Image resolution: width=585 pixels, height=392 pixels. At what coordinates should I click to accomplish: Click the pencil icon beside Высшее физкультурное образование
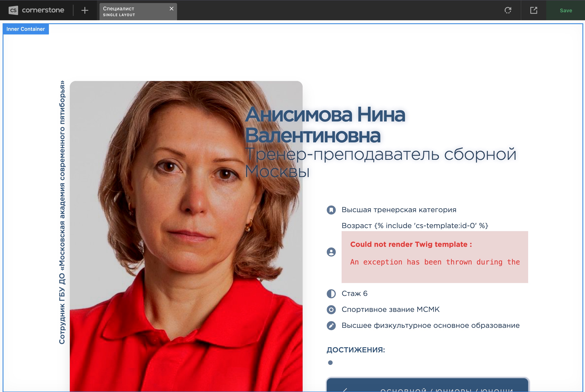(331, 325)
